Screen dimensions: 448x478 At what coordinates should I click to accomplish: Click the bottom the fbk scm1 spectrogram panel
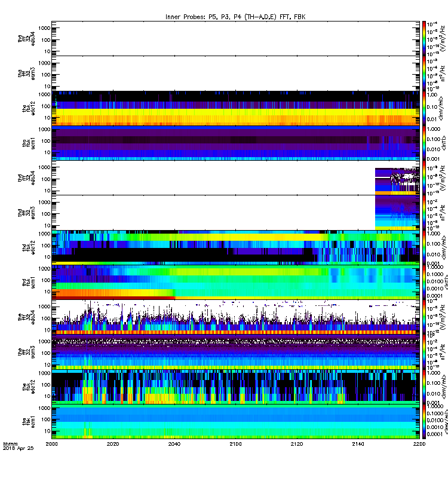pos(235,422)
